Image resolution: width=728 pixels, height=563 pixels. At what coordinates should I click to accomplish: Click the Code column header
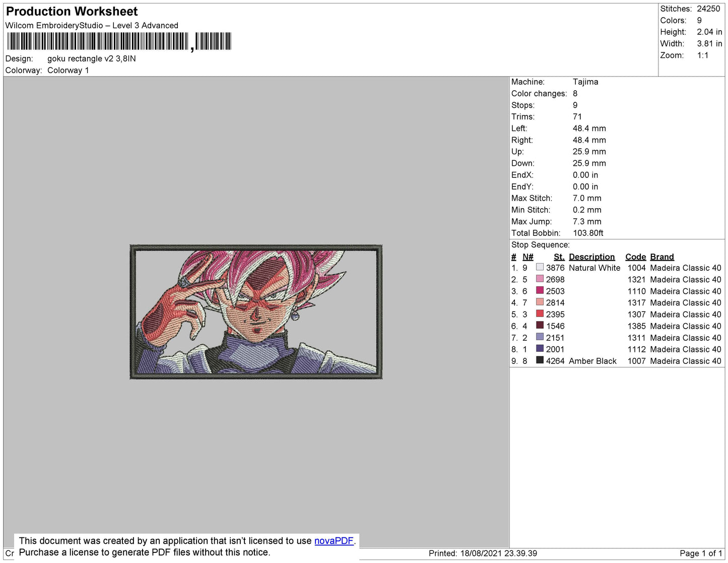pyautogui.click(x=635, y=257)
